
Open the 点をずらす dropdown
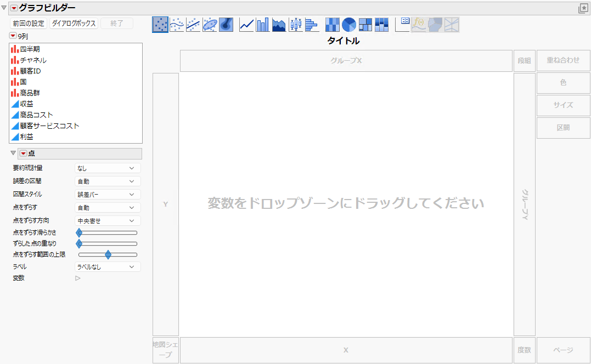[108, 208]
